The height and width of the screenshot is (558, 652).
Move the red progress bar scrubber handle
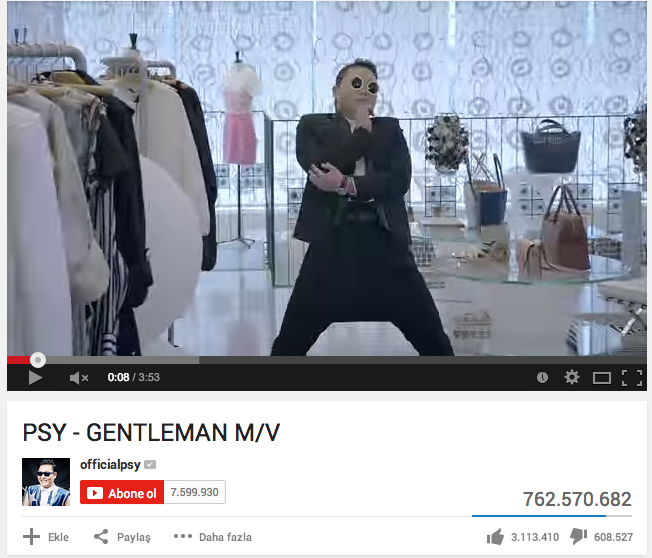pyautogui.click(x=38, y=360)
